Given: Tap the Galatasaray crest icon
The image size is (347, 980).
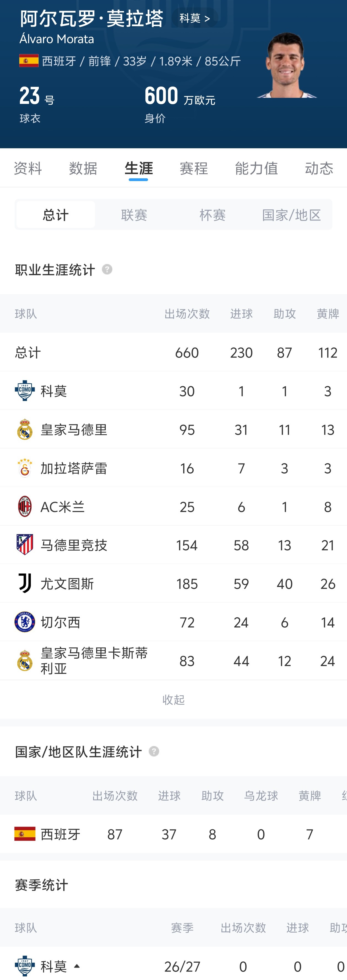Looking at the screenshot, I should (25, 468).
